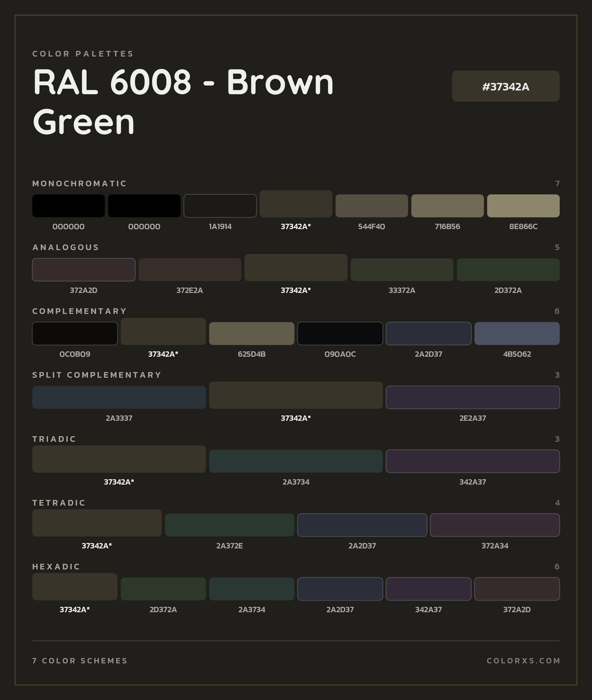Viewport: 592px width, 700px height.
Task: Select the 2D372A swatch in Analogous row
Action: pos(508,269)
